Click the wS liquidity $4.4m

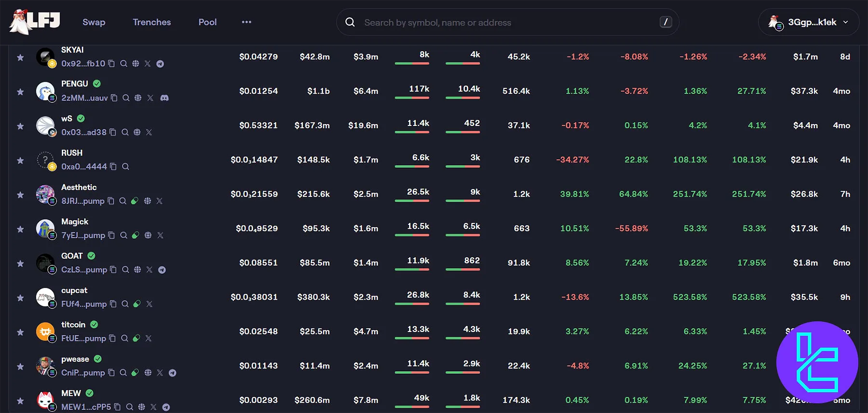(805, 125)
